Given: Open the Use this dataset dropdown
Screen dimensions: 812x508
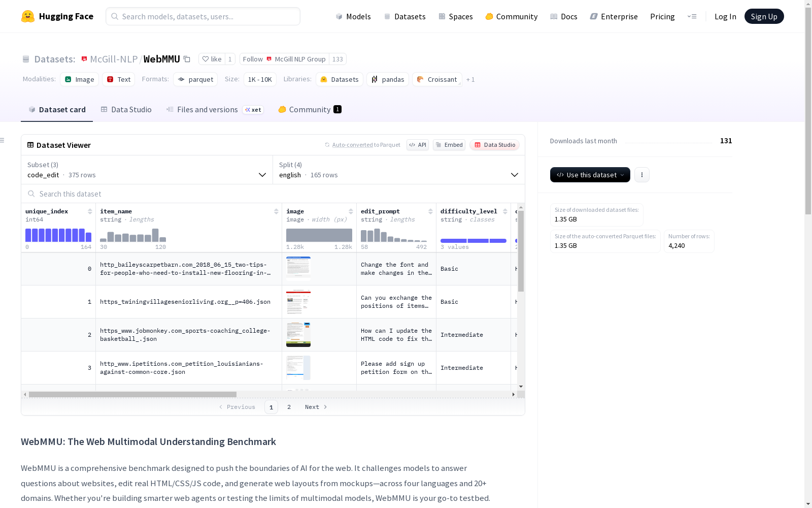Looking at the screenshot, I should 590,175.
